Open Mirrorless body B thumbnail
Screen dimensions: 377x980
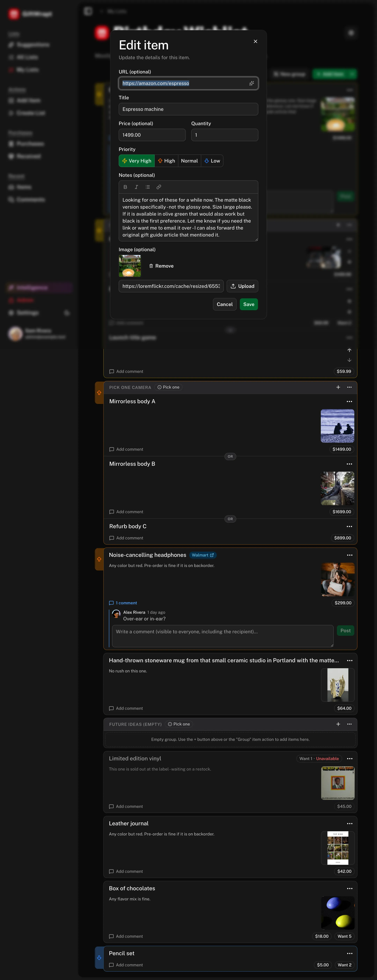pyautogui.click(x=337, y=488)
